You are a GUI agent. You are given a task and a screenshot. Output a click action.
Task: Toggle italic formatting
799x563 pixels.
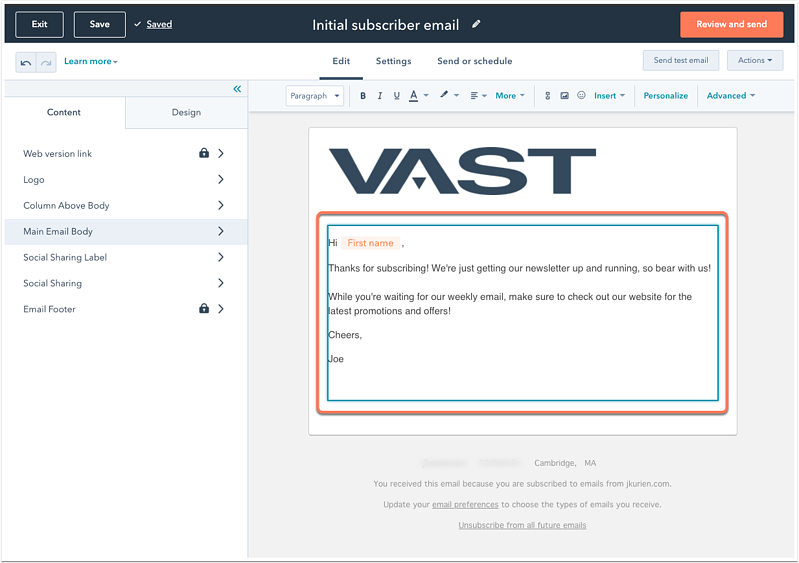tap(380, 96)
